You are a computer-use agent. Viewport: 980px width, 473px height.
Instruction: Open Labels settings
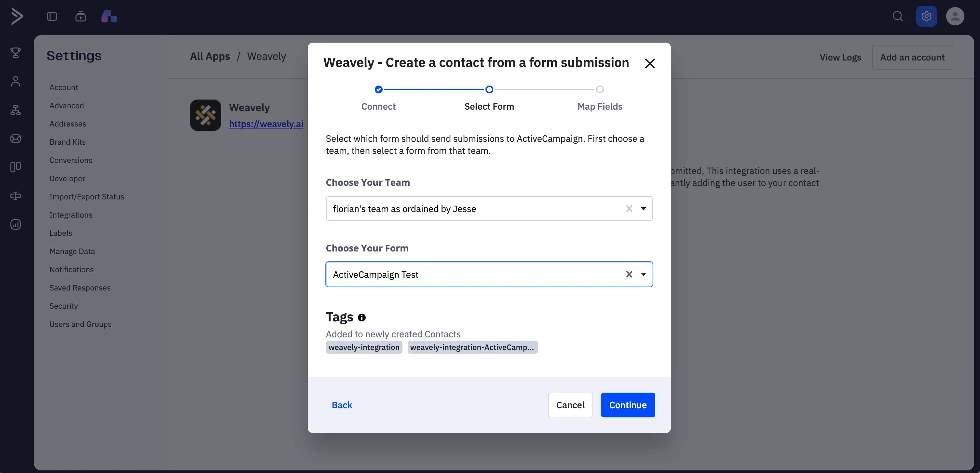click(x=61, y=233)
